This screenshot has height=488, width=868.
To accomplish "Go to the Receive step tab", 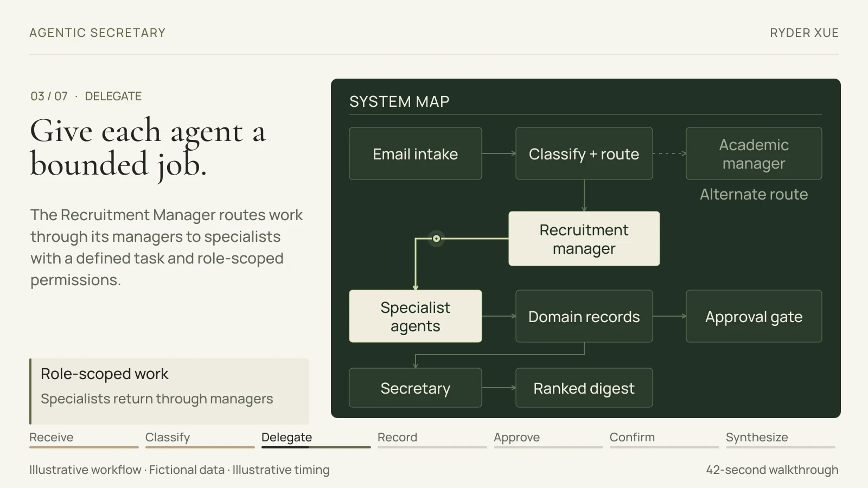I will pos(84,439).
